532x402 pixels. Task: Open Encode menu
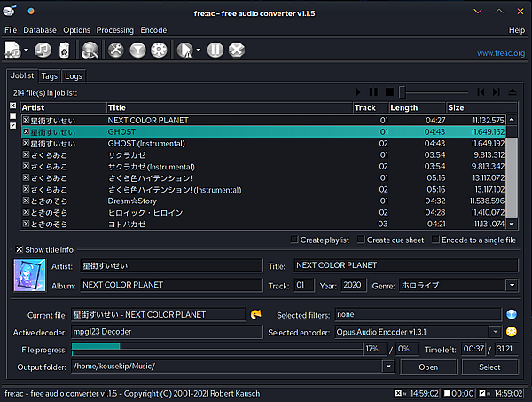click(153, 30)
